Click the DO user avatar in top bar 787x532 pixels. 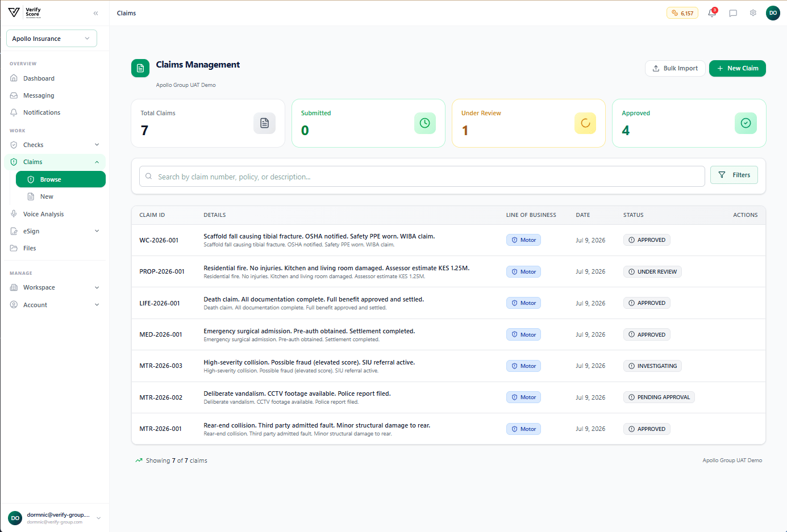pyautogui.click(x=773, y=13)
